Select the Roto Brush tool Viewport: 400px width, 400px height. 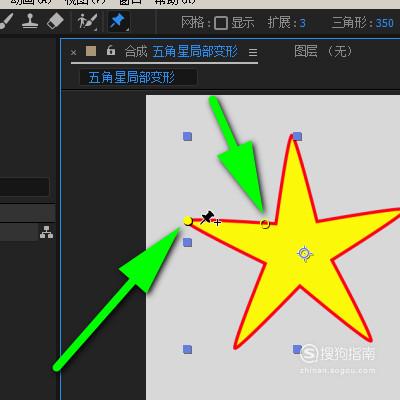coord(87,21)
